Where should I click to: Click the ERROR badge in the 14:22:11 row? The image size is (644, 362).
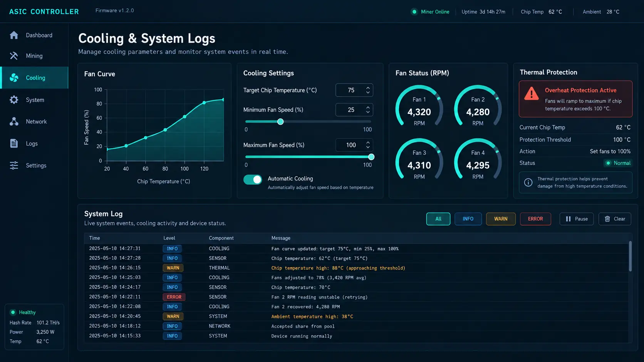pyautogui.click(x=174, y=297)
